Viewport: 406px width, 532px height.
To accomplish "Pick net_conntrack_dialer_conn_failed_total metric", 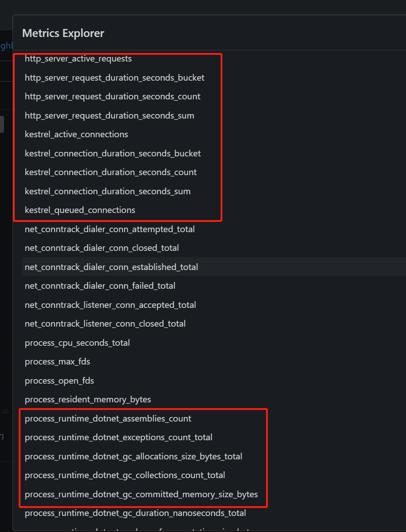I will pyautogui.click(x=100, y=286).
